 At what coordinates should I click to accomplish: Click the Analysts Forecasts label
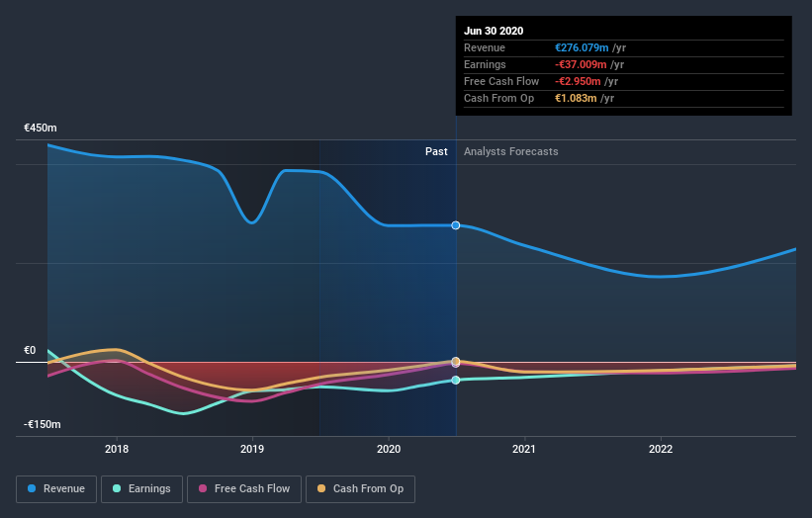[510, 151]
